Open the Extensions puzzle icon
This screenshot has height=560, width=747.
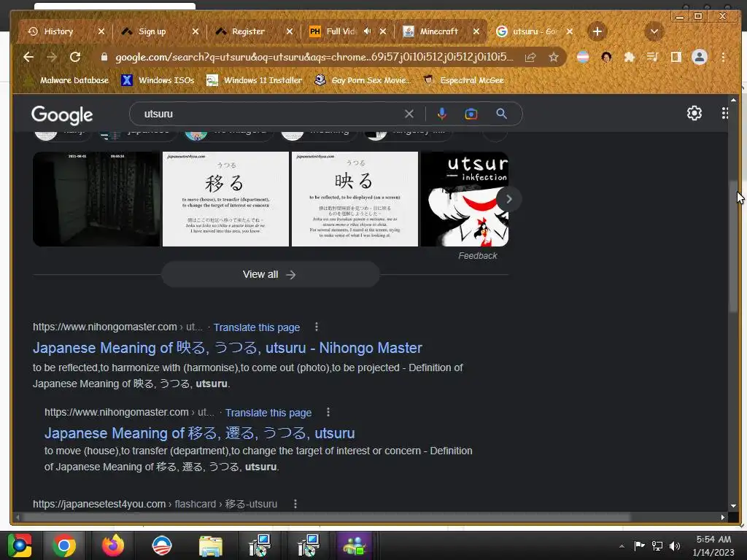[x=630, y=57]
